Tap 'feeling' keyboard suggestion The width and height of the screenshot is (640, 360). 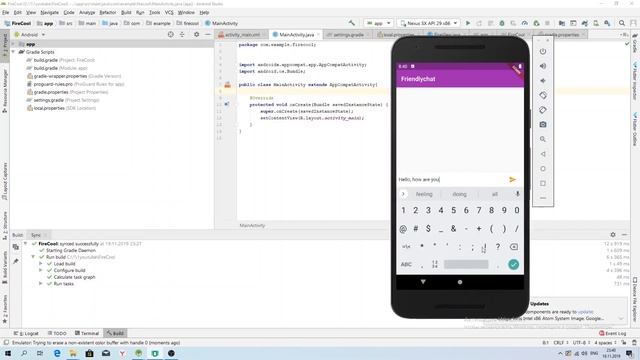click(x=424, y=194)
